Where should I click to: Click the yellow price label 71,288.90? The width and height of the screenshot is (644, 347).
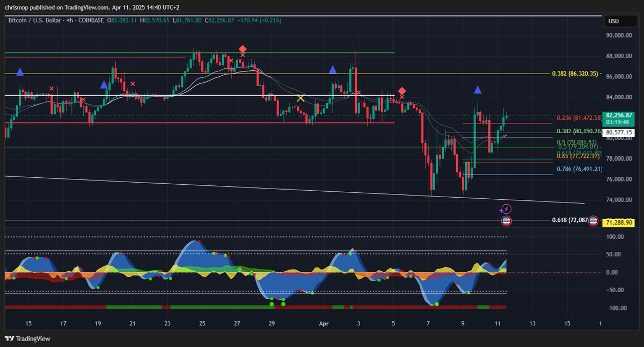tap(619, 222)
